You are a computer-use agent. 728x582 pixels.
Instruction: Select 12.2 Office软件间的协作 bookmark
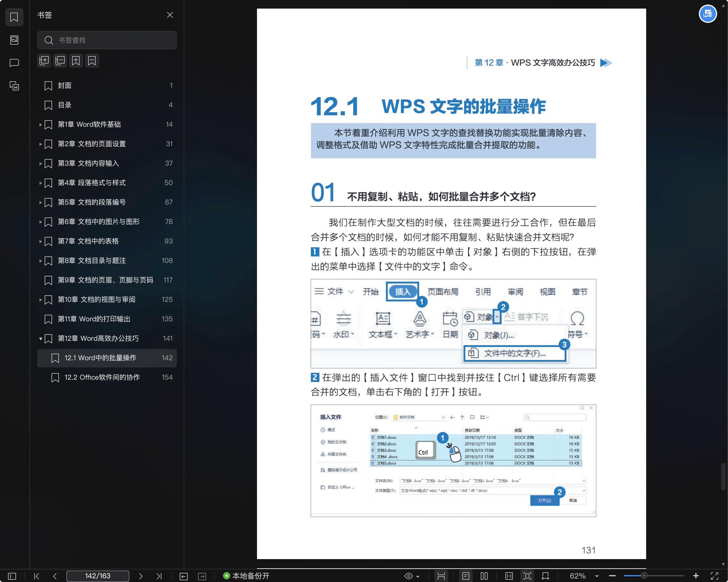click(x=107, y=377)
